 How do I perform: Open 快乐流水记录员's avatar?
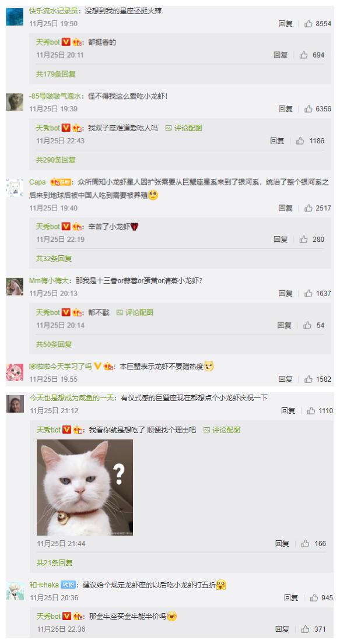tap(15, 17)
